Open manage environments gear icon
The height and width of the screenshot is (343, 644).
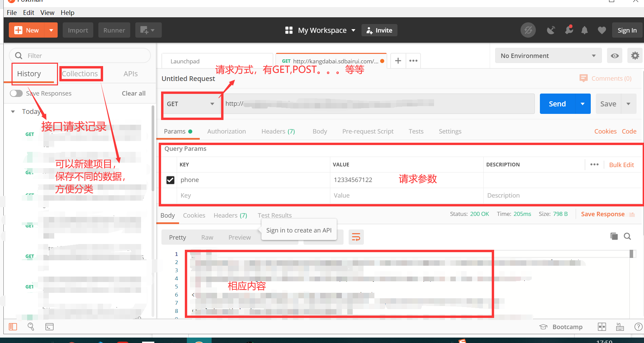pos(635,56)
